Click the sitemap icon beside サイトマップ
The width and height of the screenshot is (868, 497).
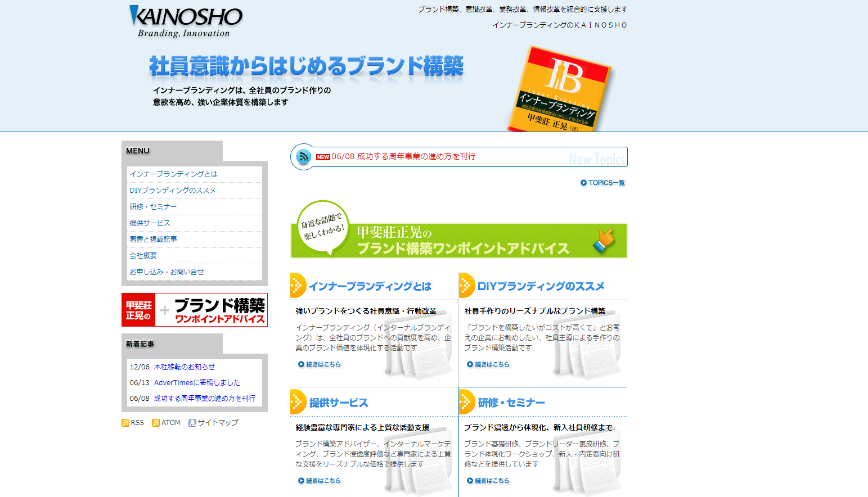point(192,423)
